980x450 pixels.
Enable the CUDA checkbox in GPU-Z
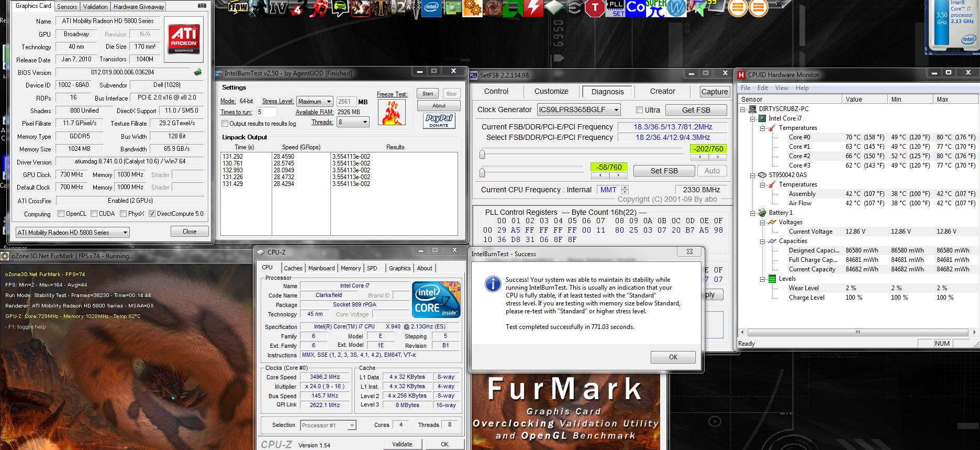click(94, 214)
